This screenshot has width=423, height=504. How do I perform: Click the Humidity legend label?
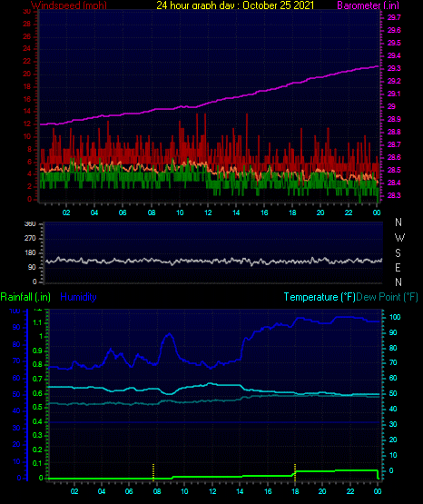pyautogui.click(x=78, y=297)
